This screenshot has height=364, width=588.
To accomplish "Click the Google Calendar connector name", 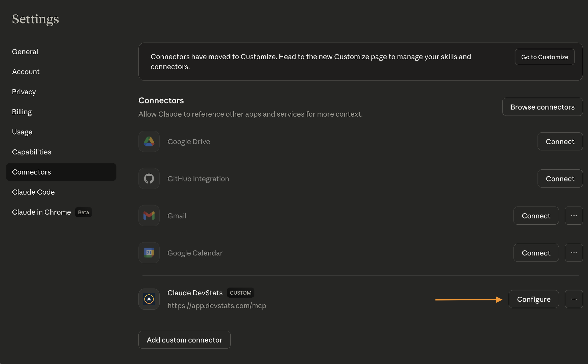I will pyautogui.click(x=195, y=253).
